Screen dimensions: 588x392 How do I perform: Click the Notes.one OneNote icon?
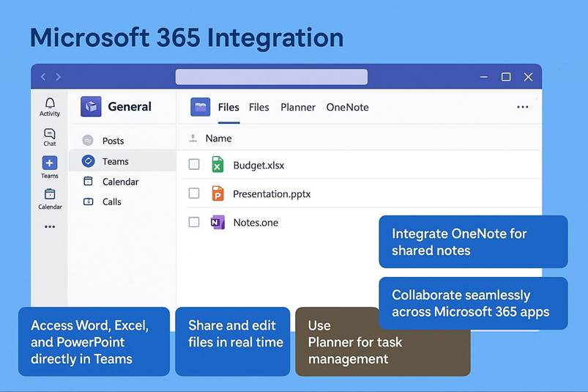[x=217, y=222]
